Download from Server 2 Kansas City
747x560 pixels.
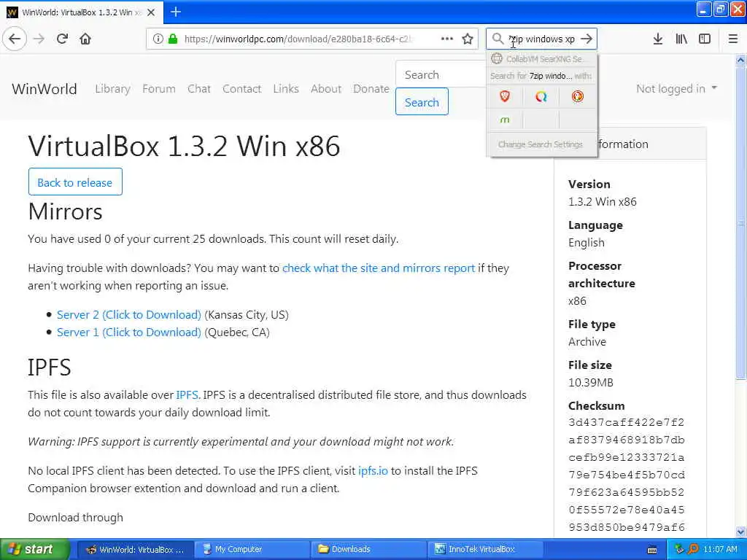(x=128, y=315)
